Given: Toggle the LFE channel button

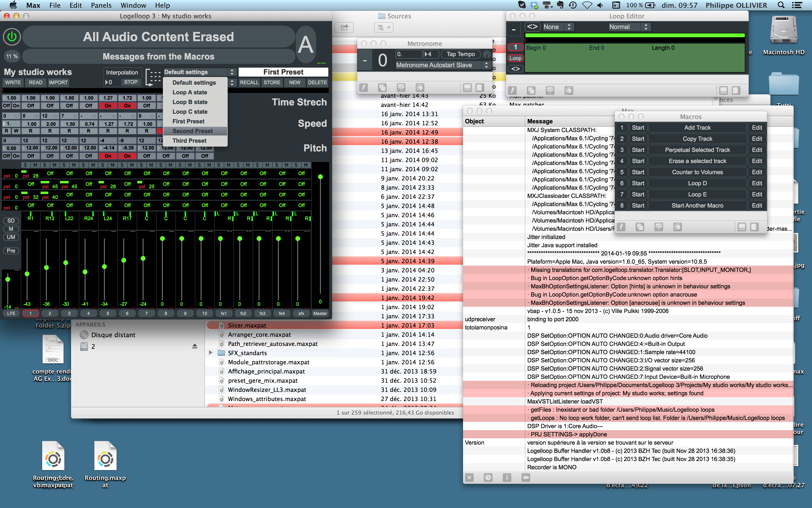Looking at the screenshot, I should point(11,314).
